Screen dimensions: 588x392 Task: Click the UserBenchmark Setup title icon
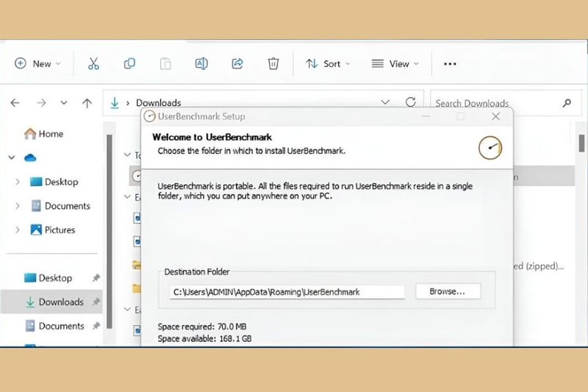coord(149,116)
